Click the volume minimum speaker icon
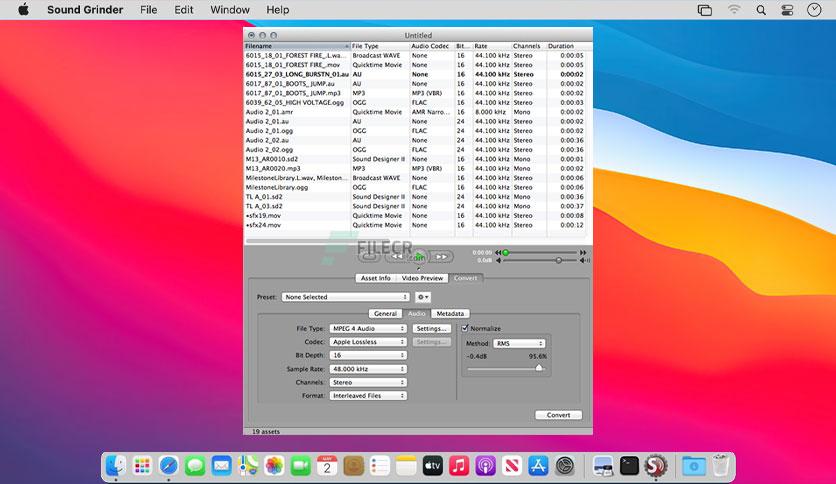This screenshot has height=484, width=836. (x=499, y=261)
